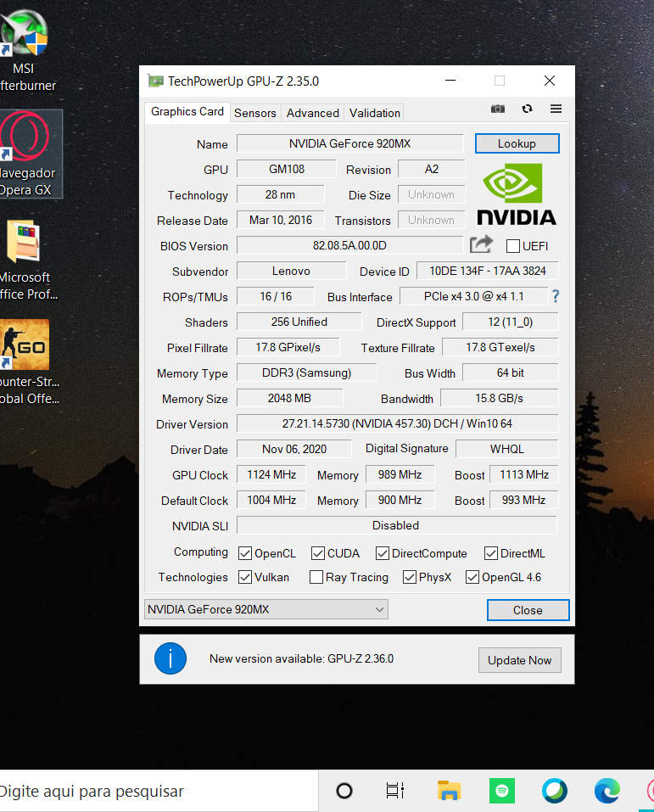654x812 pixels.
Task: Expand the GPU selection dropdown
Action: [x=266, y=609]
